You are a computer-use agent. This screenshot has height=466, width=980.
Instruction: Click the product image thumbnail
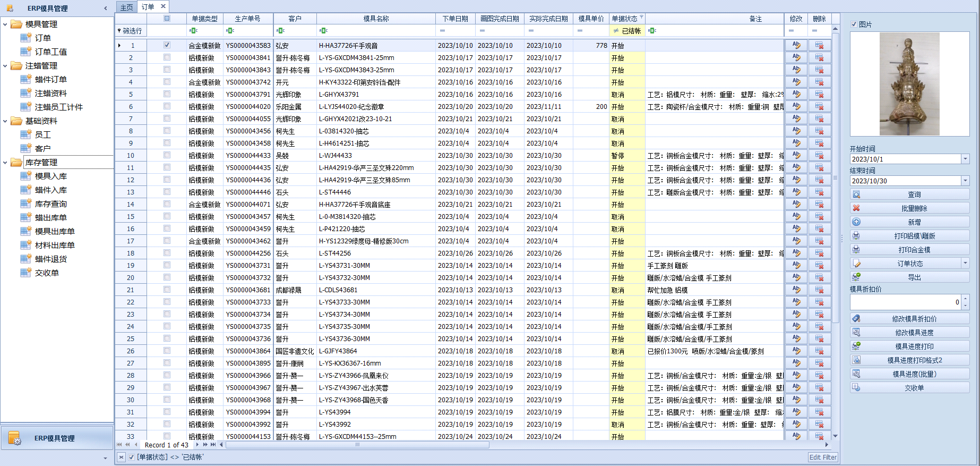909,84
